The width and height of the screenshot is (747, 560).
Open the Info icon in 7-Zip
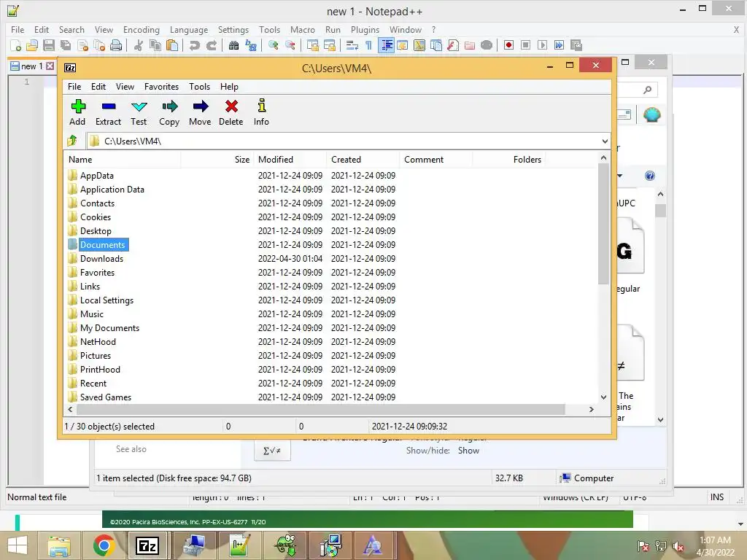pyautogui.click(x=262, y=112)
